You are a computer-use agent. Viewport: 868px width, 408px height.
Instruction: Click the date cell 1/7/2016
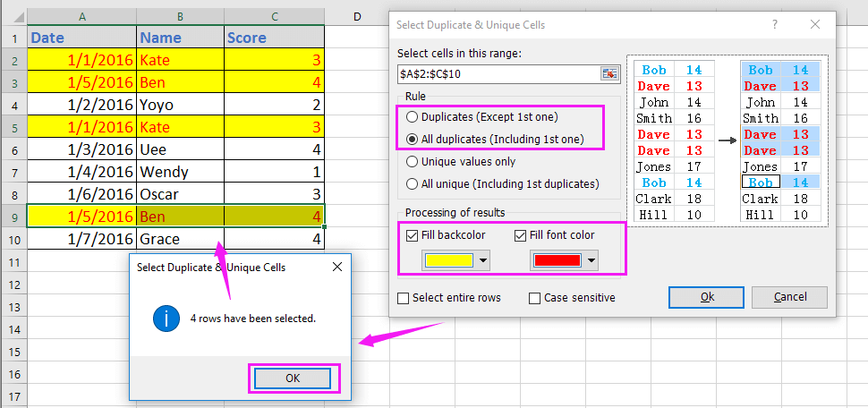click(x=82, y=239)
